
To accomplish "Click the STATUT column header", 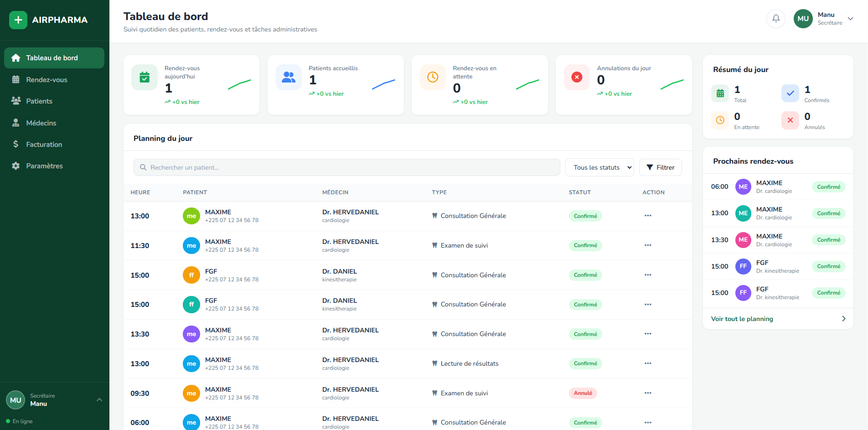I will point(579,192).
